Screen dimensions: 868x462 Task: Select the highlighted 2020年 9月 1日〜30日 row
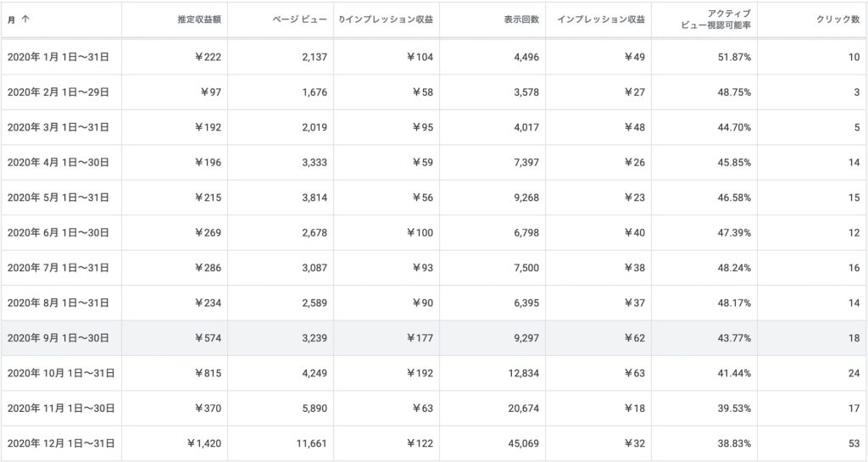click(434, 338)
